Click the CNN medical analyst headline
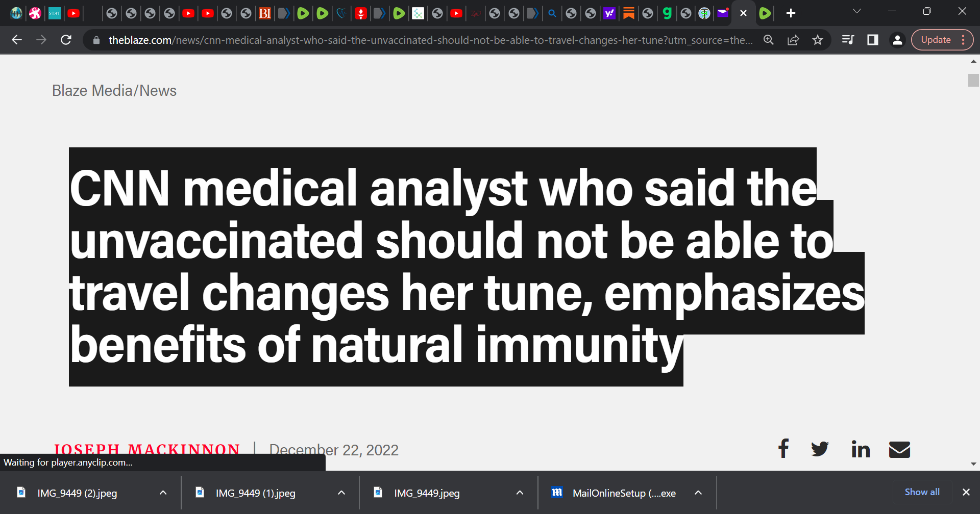The width and height of the screenshot is (980, 514). pyautogui.click(x=467, y=267)
